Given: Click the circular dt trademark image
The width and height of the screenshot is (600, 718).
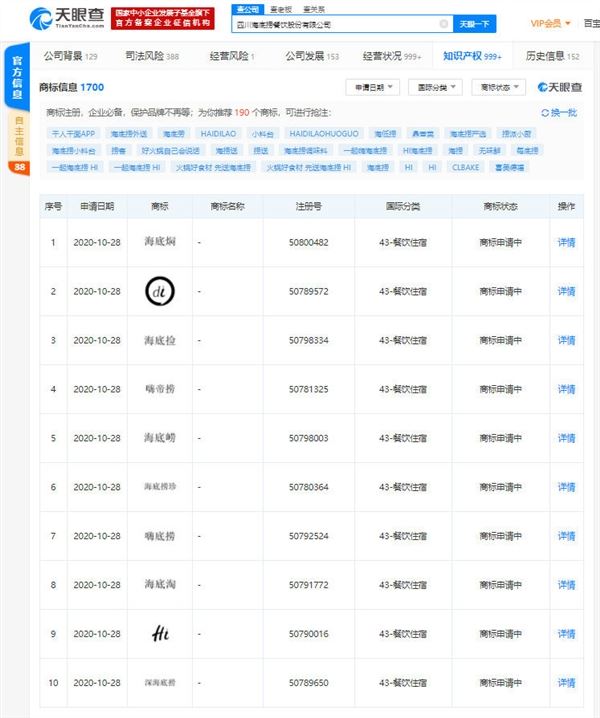Looking at the screenshot, I should pos(160,291).
